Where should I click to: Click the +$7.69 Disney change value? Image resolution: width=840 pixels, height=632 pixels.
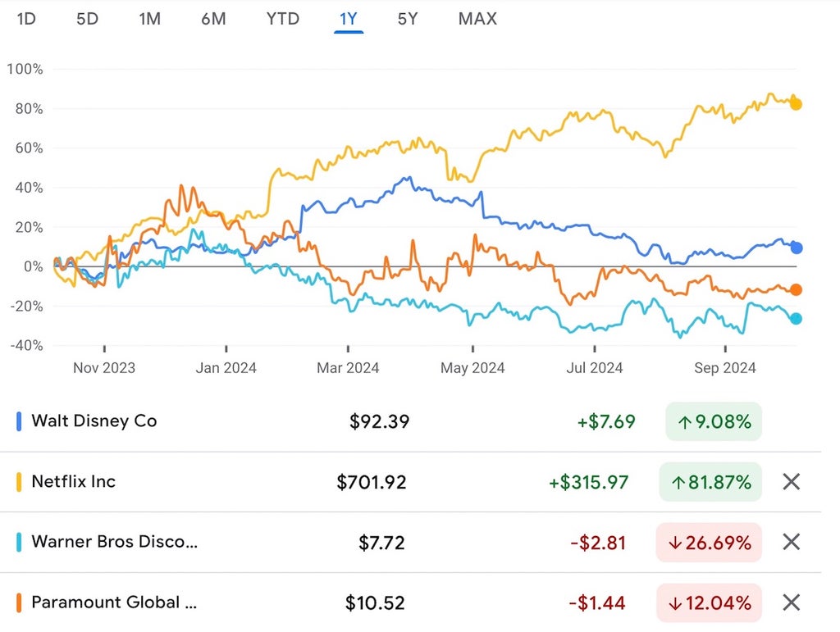606,421
